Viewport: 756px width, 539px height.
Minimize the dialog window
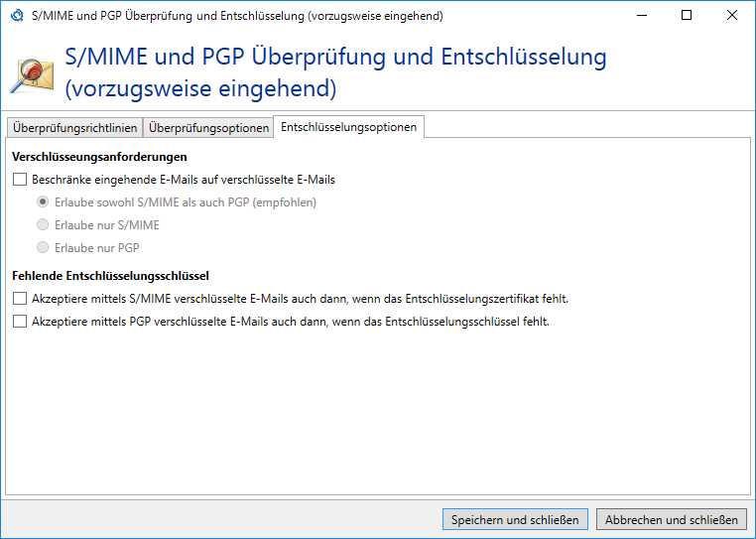pos(642,16)
